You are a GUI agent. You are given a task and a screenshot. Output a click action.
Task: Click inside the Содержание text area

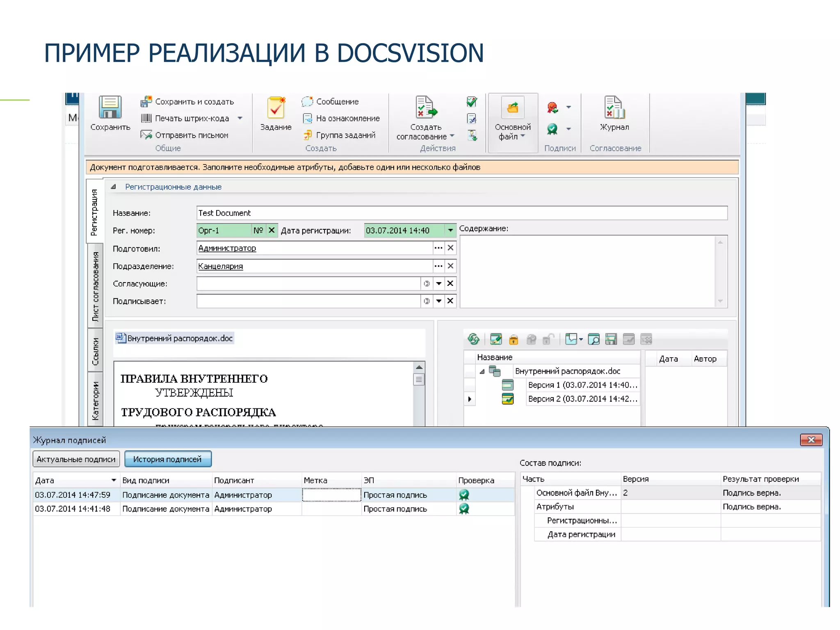click(588, 272)
